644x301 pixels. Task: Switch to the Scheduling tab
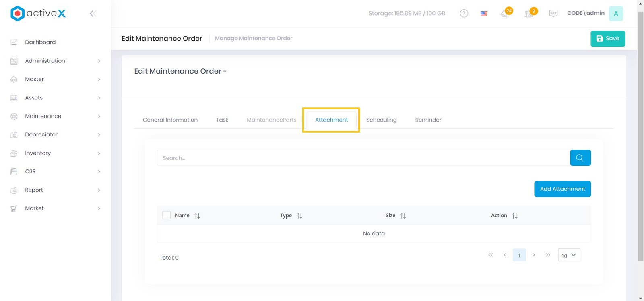click(381, 120)
